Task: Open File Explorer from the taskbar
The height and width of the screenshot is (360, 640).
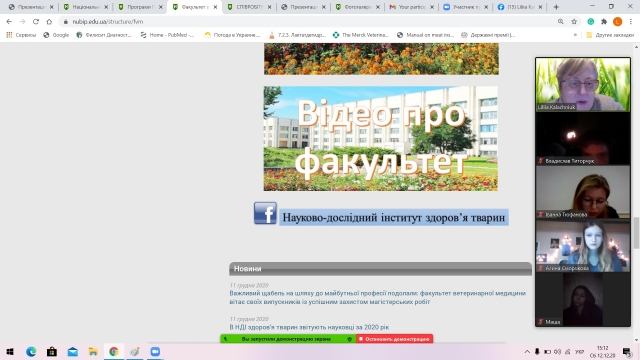Action: pyautogui.click(x=93, y=351)
